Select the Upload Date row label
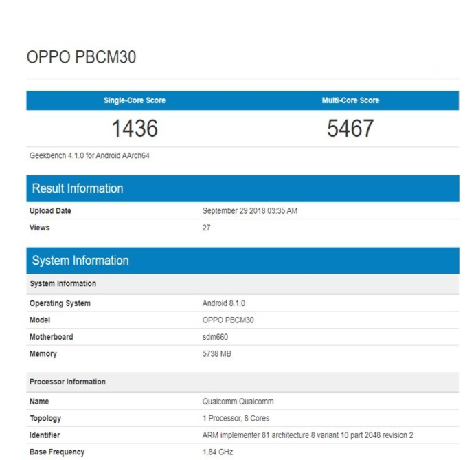 (50, 211)
